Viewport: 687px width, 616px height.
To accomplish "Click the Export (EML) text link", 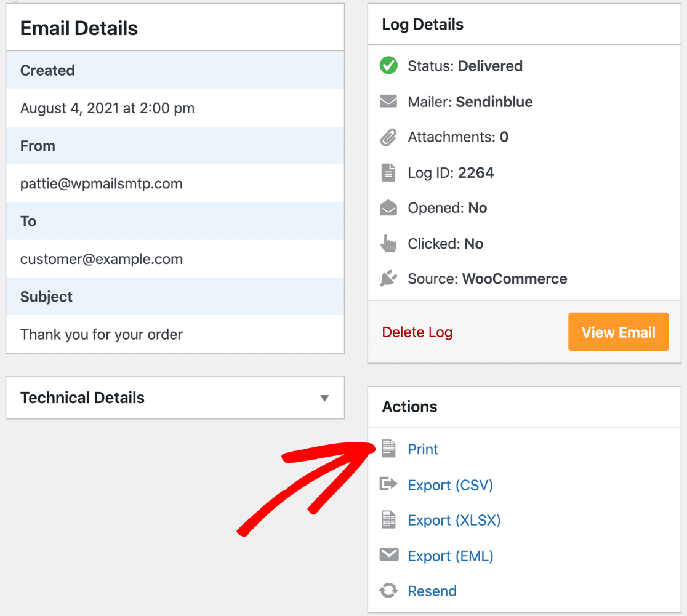I will click(450, 556).
